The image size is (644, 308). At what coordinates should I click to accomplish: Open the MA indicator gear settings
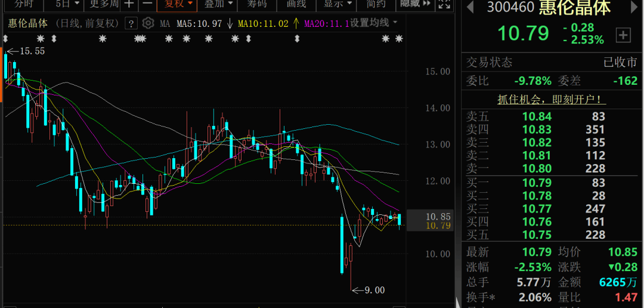(x=148, y=23)
